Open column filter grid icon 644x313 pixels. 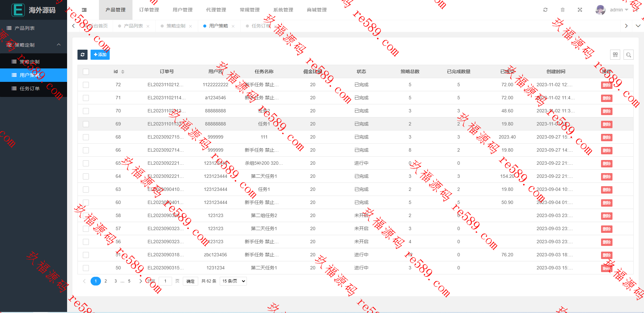coord(615,55)
